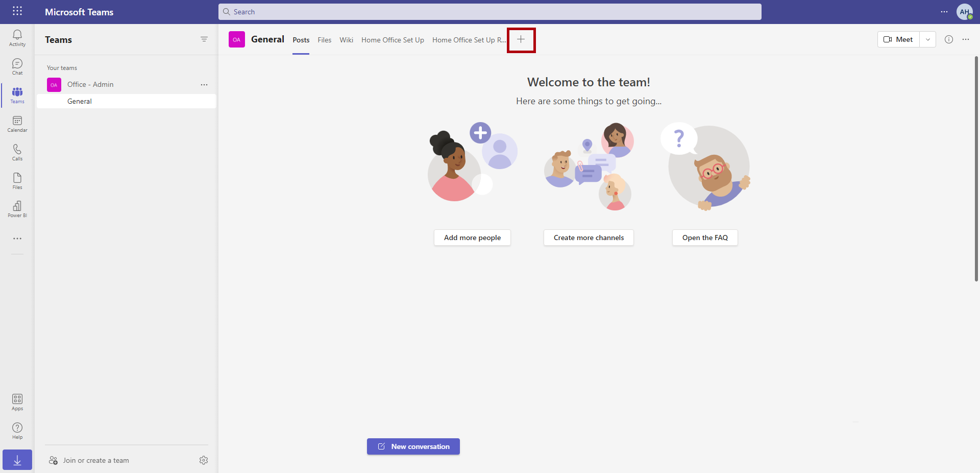The width and height of the screenshot is (980, 473).
Task: Open the Home Office Set Up tab
Action: tap(393, 40)
